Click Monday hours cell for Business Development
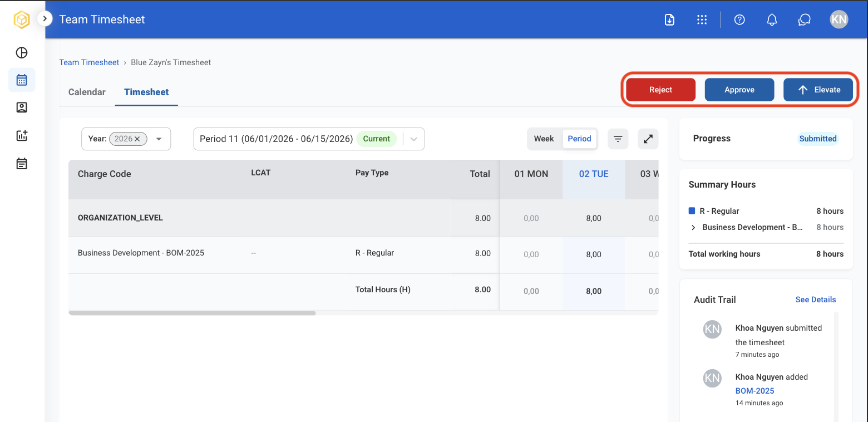Viewport: 868px width, 422px height. (x=531, y=254)
